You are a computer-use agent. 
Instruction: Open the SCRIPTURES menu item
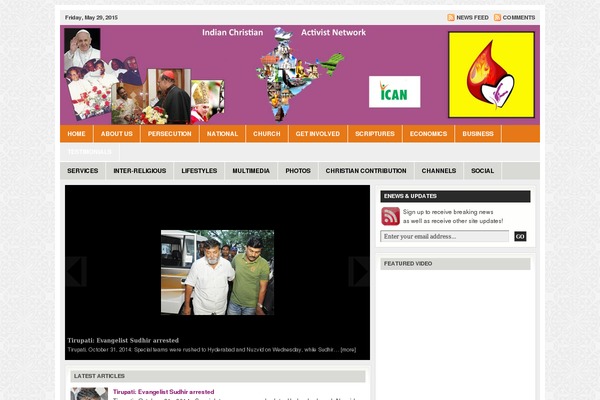(x=375, y=134)
